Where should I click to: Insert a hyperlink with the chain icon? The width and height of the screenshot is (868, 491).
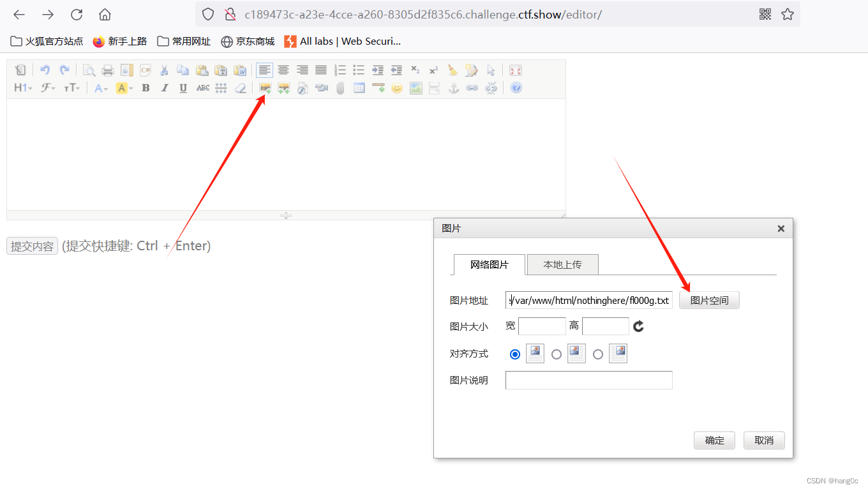coord(472,88)
